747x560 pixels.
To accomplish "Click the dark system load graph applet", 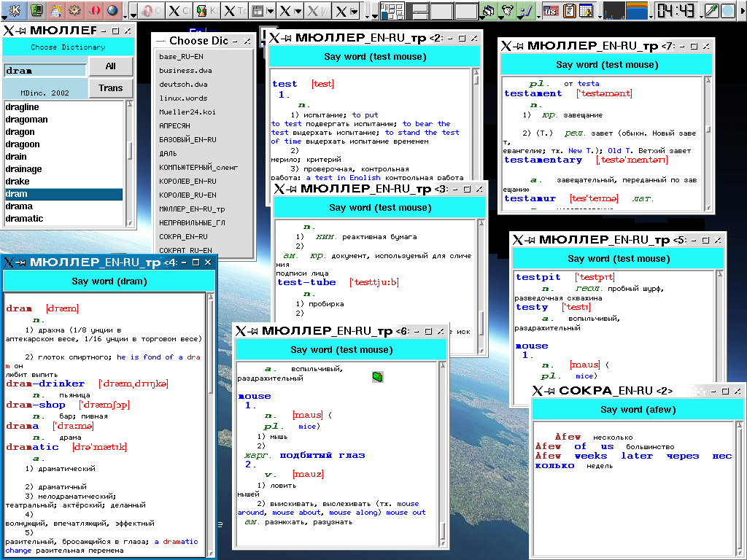I will pos(614,10).
